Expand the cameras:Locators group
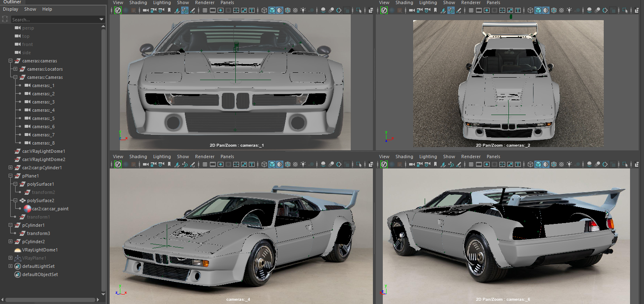644x304 pixels. (15, 69)
